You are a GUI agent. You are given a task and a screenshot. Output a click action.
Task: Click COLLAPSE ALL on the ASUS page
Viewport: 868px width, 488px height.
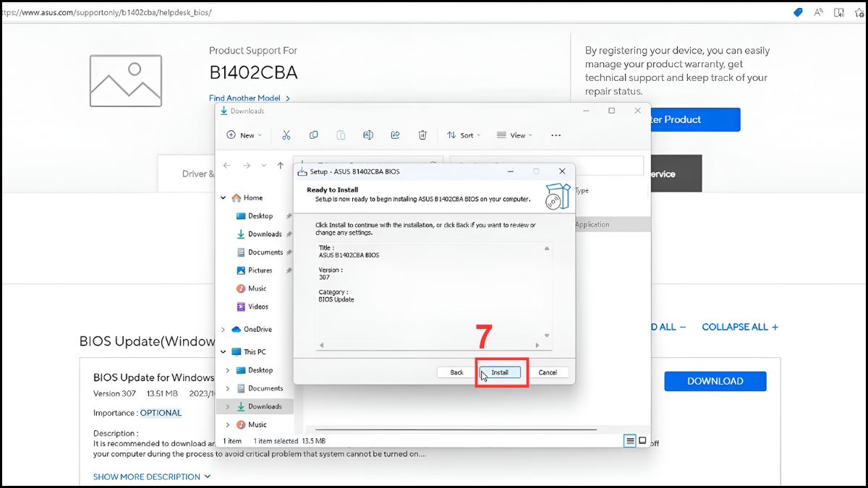(740, 327)
